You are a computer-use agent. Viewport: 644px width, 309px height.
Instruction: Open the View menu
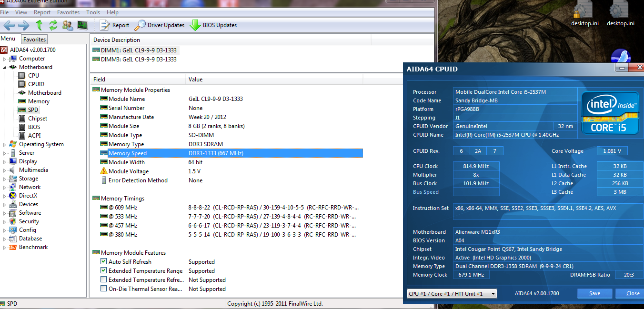tap(21, 12)
